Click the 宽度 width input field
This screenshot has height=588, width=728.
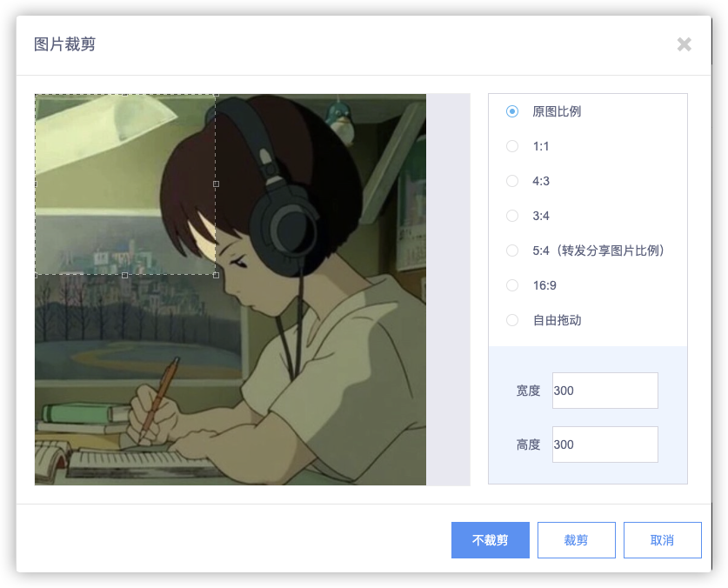click(605, 391)
